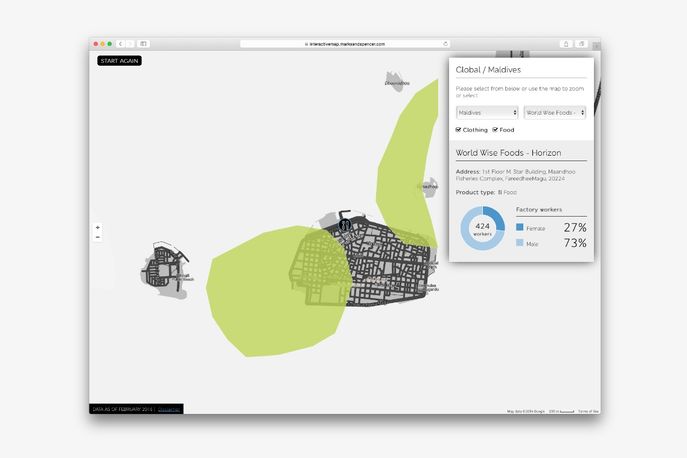Image resolution: width=687 pixels, height=458 pixels.
Task: Show tabs overview in Safari
Action: point(580,44)
